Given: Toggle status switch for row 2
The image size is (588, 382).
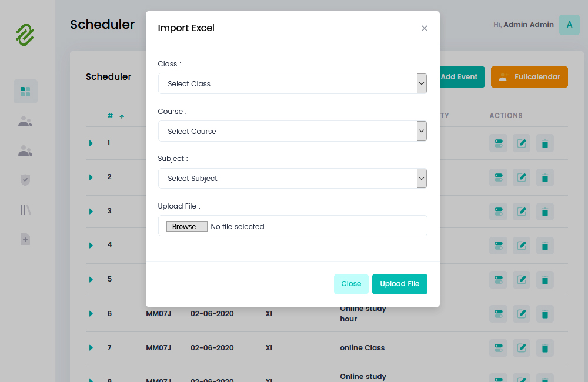Looking at the screenshot, I should coord(499,177).
